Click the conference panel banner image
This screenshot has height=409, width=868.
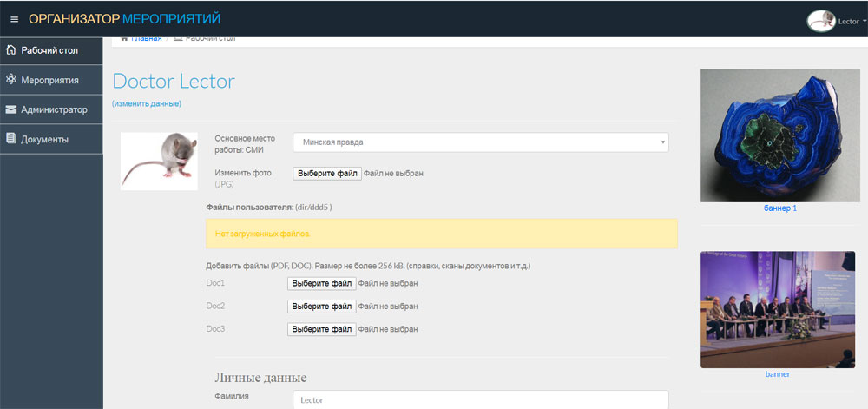click(x=778, y=309)
